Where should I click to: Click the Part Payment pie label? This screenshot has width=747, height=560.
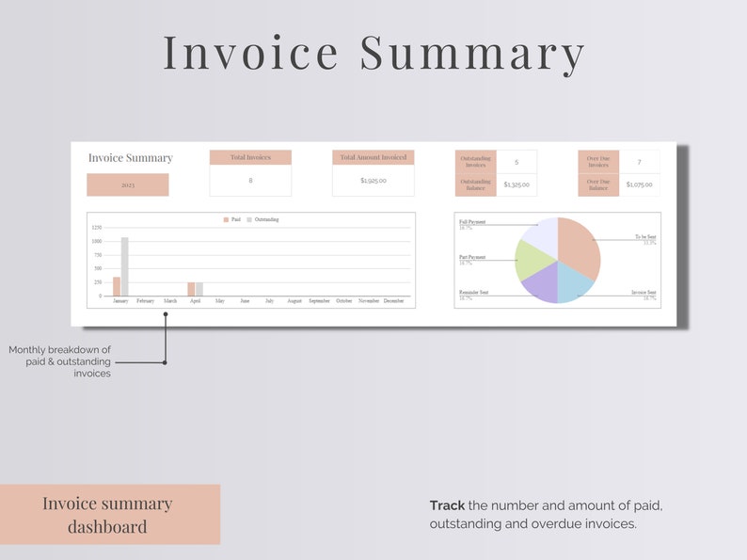(x=472, y=257)
